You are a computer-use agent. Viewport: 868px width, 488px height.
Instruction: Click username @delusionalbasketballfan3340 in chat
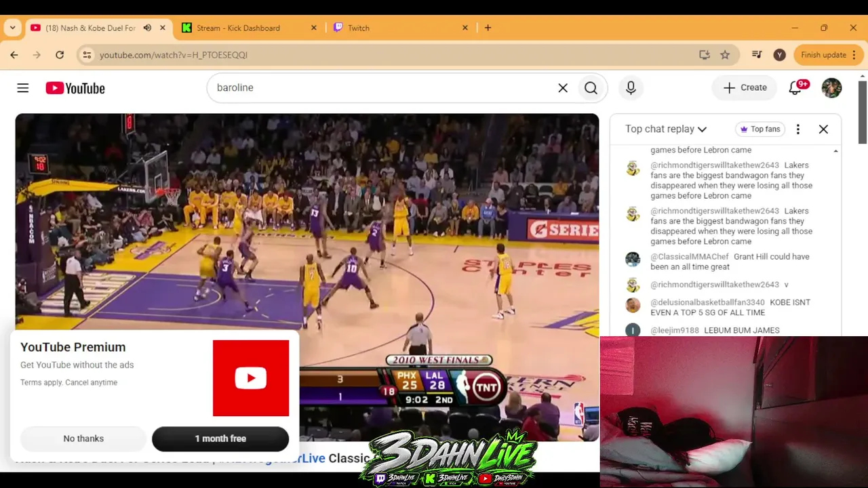pos(707,302)
